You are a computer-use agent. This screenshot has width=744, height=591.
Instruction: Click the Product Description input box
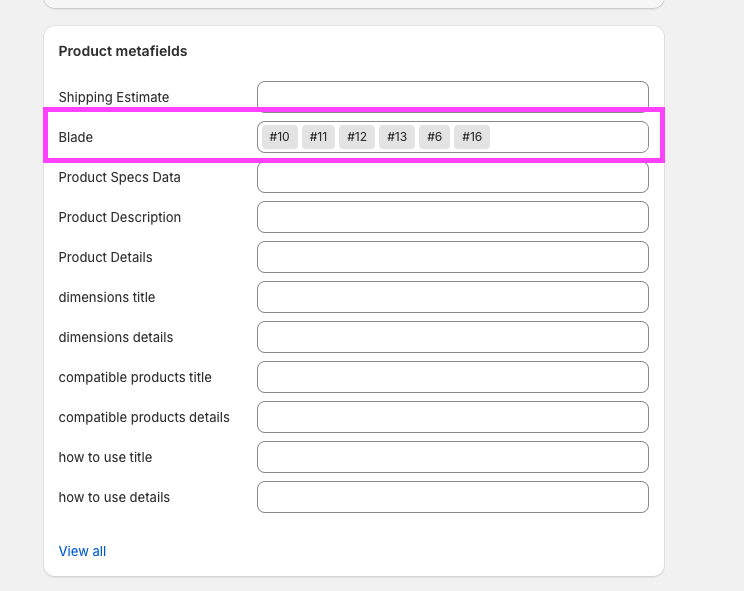point(452,217)
